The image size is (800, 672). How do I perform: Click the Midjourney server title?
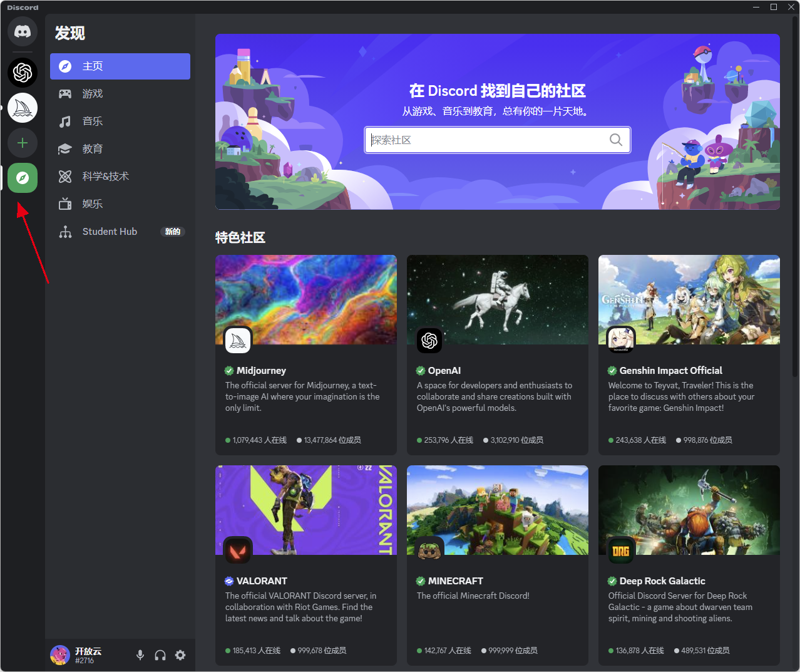point(261,371)
